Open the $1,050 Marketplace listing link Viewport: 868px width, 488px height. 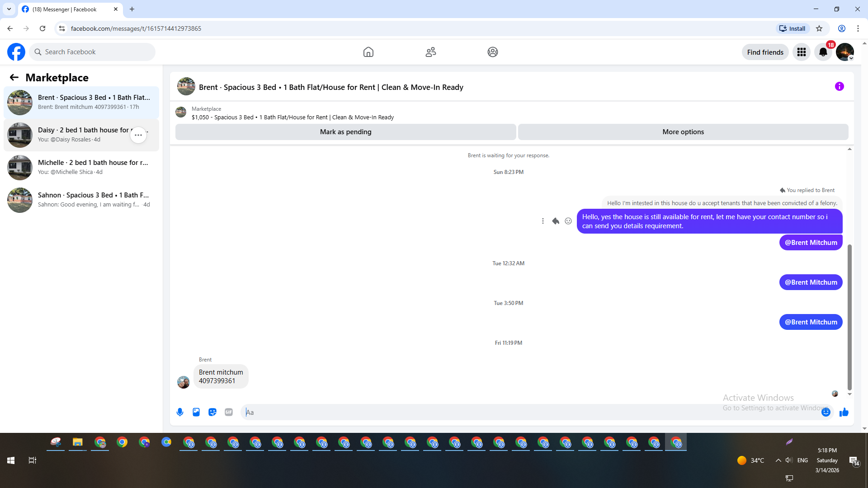click(x=292, y=117)
